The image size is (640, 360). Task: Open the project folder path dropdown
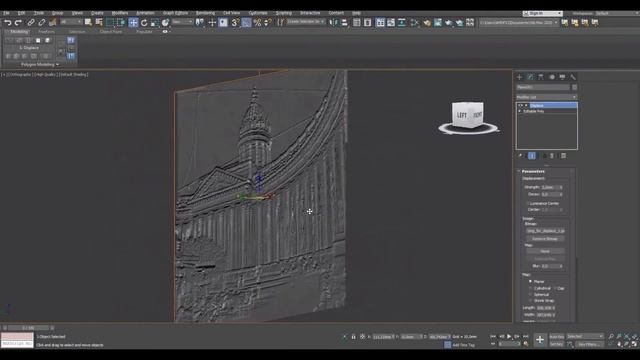pyautogui.click(x=519, y=23)
